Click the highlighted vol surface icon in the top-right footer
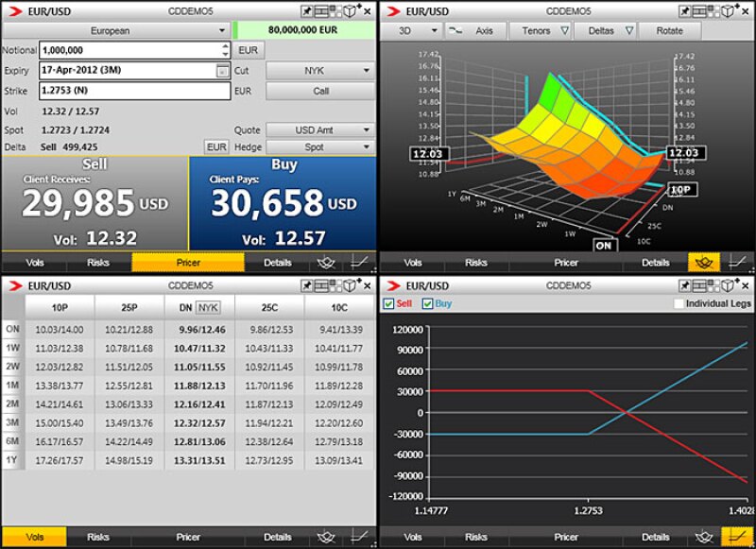The width and height of the screenshot is (756, 549). [x=705, y=263]
